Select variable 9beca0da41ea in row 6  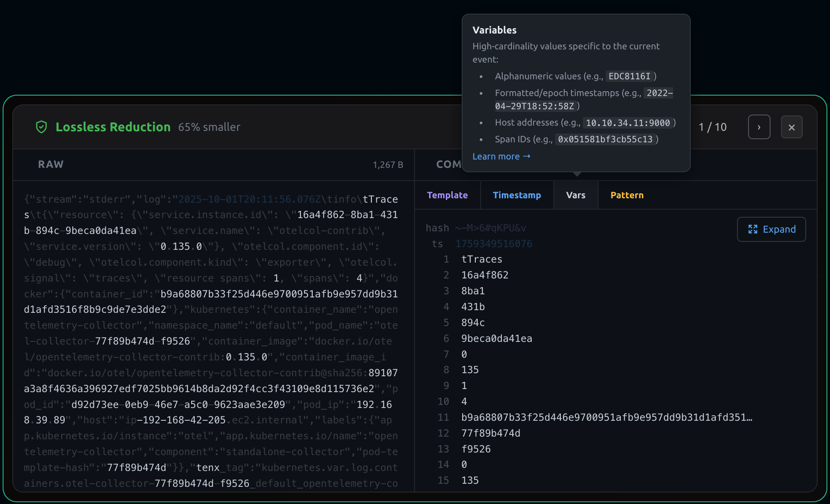click(497, 339)
